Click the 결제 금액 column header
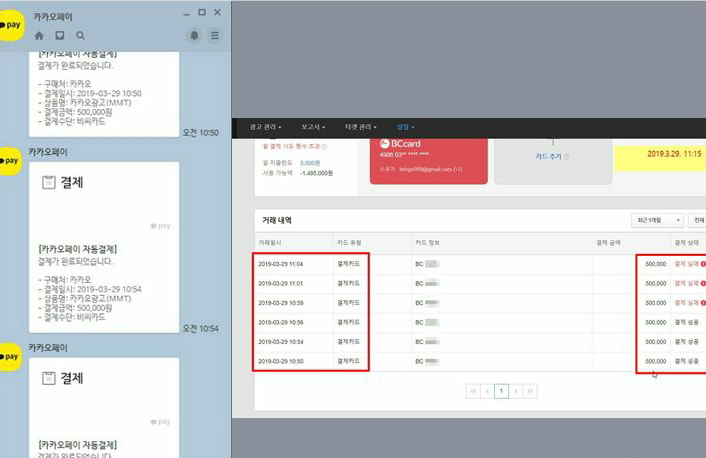This screenshot has width=706, height=458. [x=608, y=243]
